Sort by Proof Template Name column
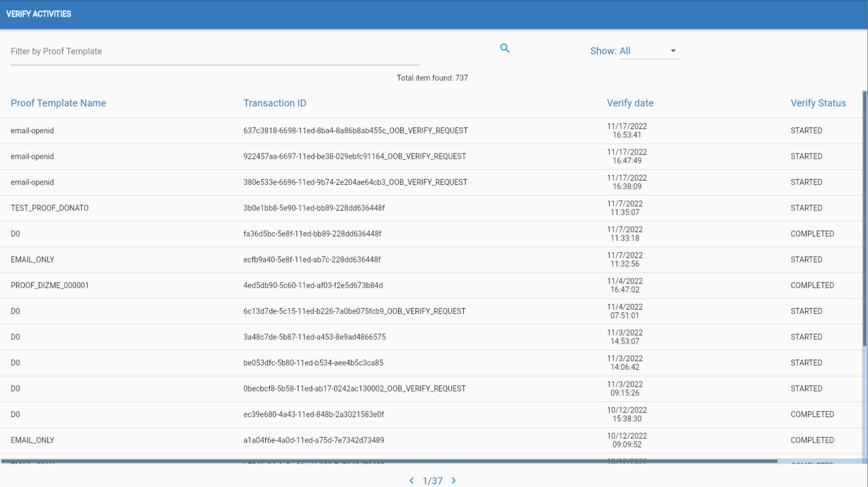This screenshot has height=487, width=868. click(x=59, y=103)
